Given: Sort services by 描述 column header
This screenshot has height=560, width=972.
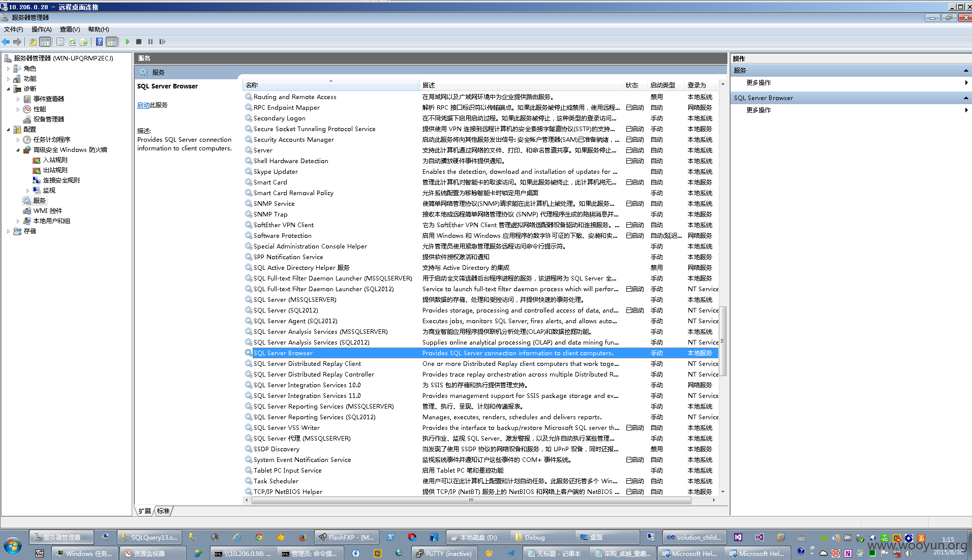Looking at the screenshot, I should pos(521,85).
